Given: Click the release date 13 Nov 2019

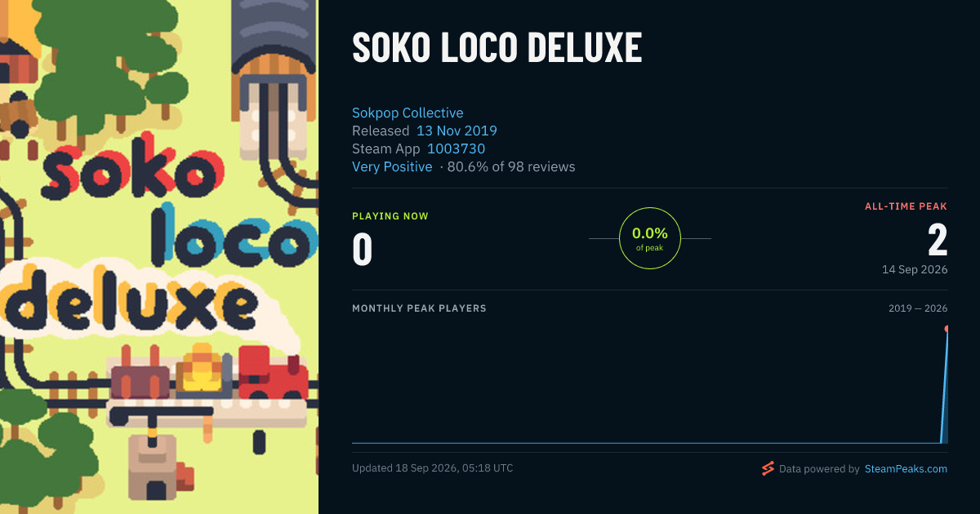Looking at the screenshot, I should point(457,131).
